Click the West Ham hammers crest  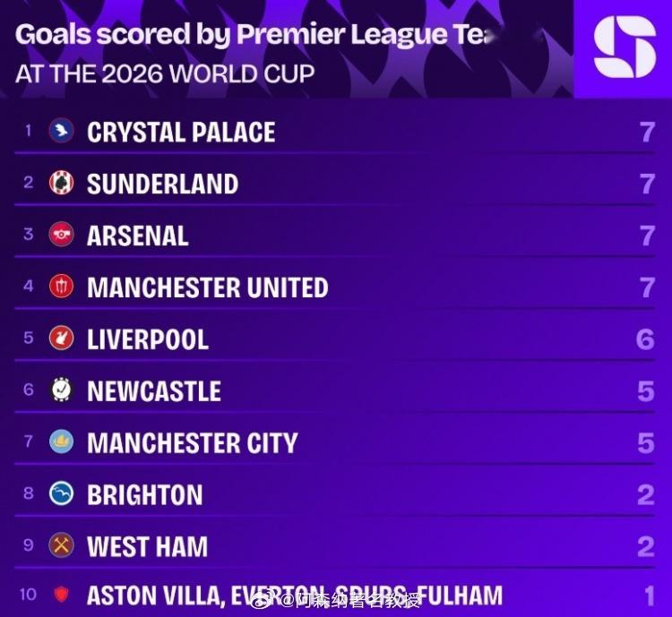(x=61, y=545)
